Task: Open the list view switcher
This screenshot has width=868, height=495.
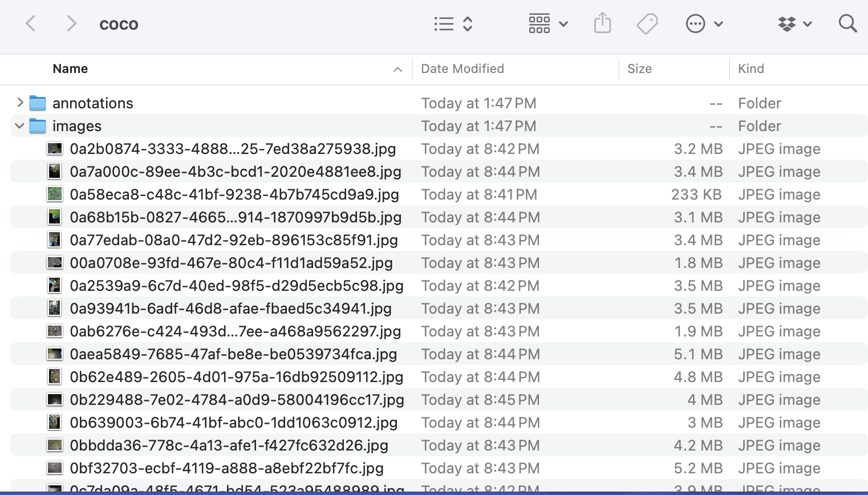Action: click(x=453, y=24)
